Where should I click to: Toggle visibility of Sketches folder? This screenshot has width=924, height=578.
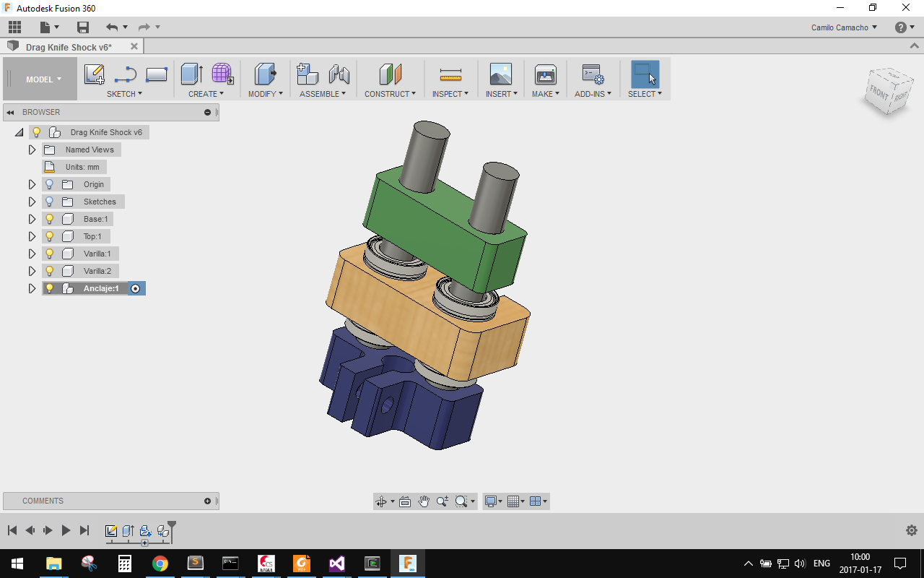pos(50,202)
